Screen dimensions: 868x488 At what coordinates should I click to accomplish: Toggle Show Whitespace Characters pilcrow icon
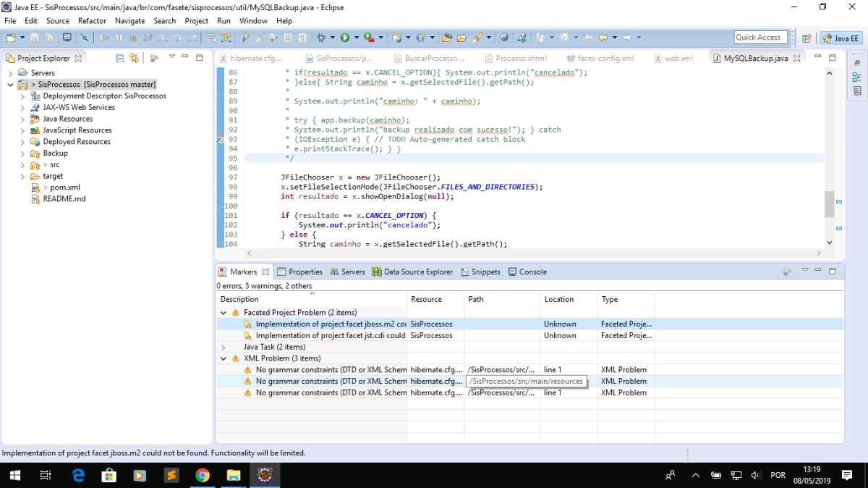point(301,38)
